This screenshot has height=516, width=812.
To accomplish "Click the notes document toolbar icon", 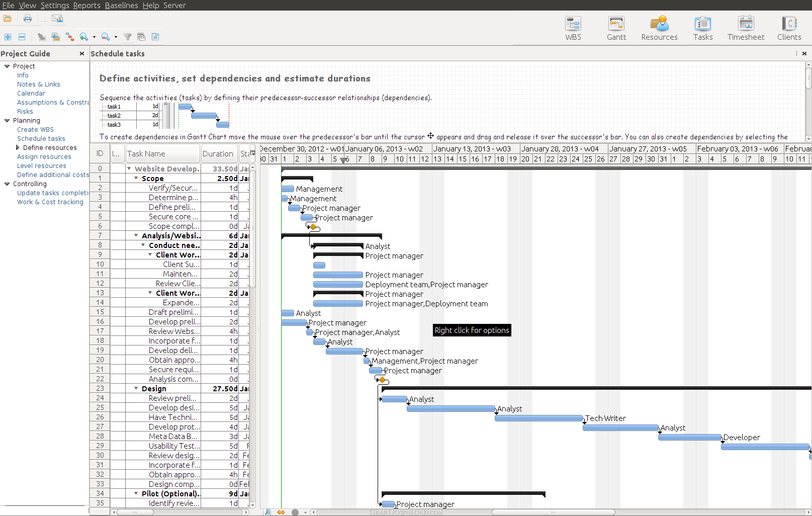I will pyautogui.click(x=155, y=37).
